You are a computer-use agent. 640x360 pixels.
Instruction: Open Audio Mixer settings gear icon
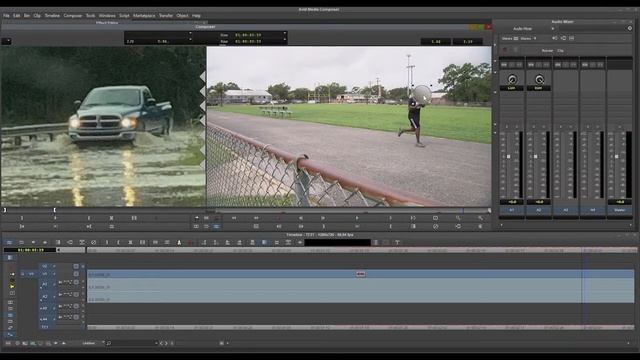pos(630,29)
